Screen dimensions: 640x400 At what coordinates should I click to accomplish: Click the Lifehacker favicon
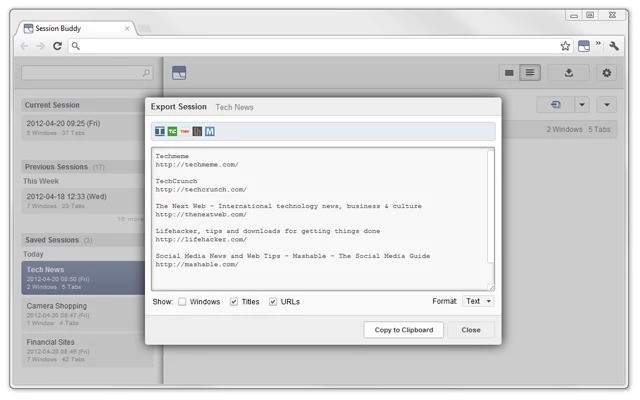(197, 131)
